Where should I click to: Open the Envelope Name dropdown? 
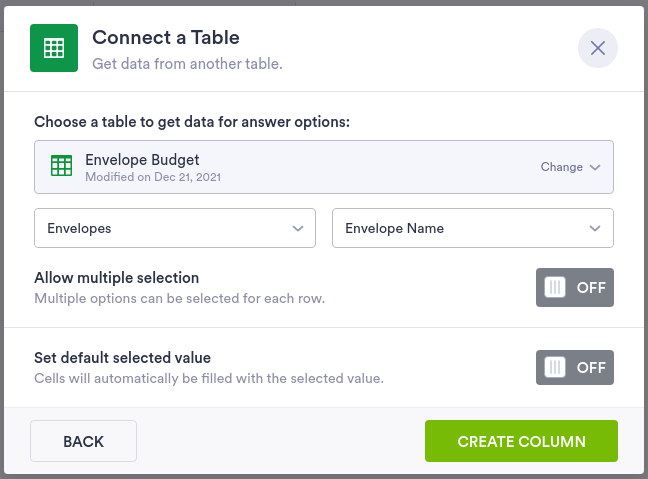coord(472,228)
